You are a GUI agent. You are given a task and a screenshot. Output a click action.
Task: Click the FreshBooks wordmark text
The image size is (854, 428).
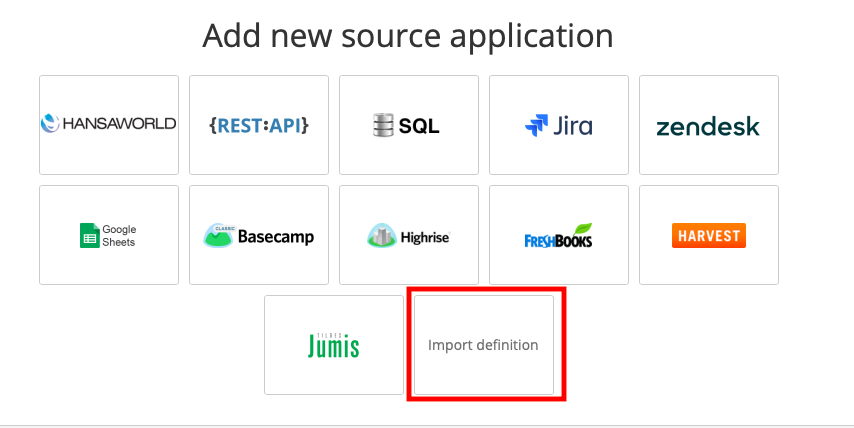[x=556, y=241]
